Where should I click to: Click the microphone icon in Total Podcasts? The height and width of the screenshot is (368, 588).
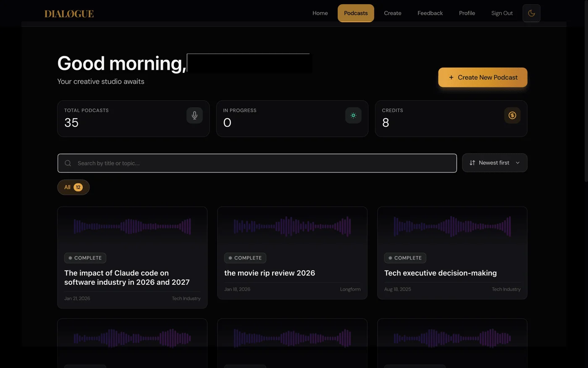click(x=194, y=115)
